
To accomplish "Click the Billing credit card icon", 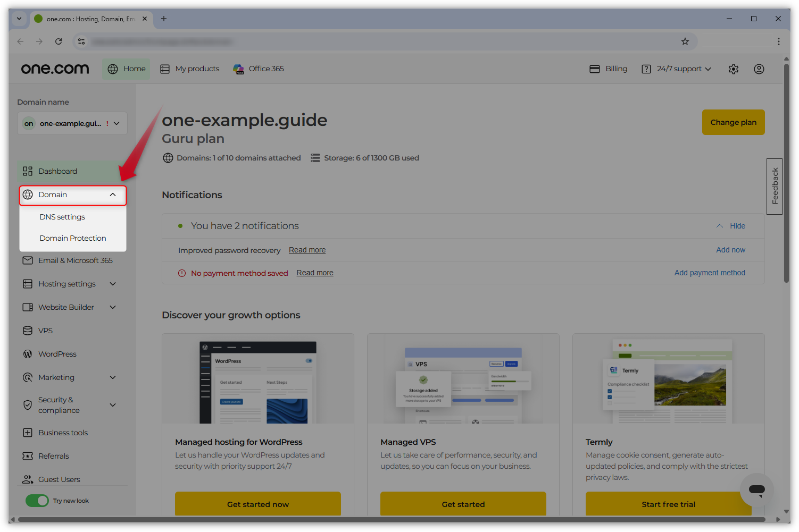I will 595,69.
